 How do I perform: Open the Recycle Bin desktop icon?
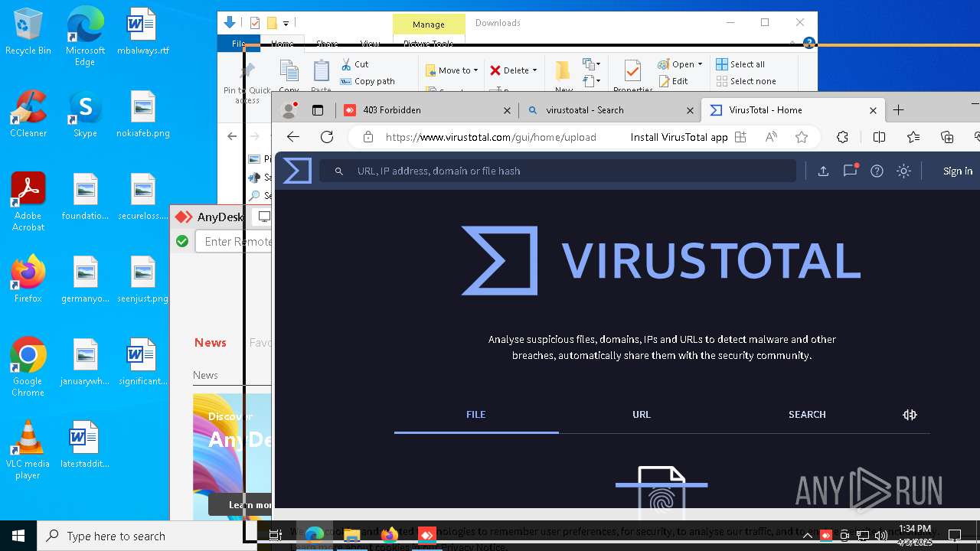coord(28,32)
